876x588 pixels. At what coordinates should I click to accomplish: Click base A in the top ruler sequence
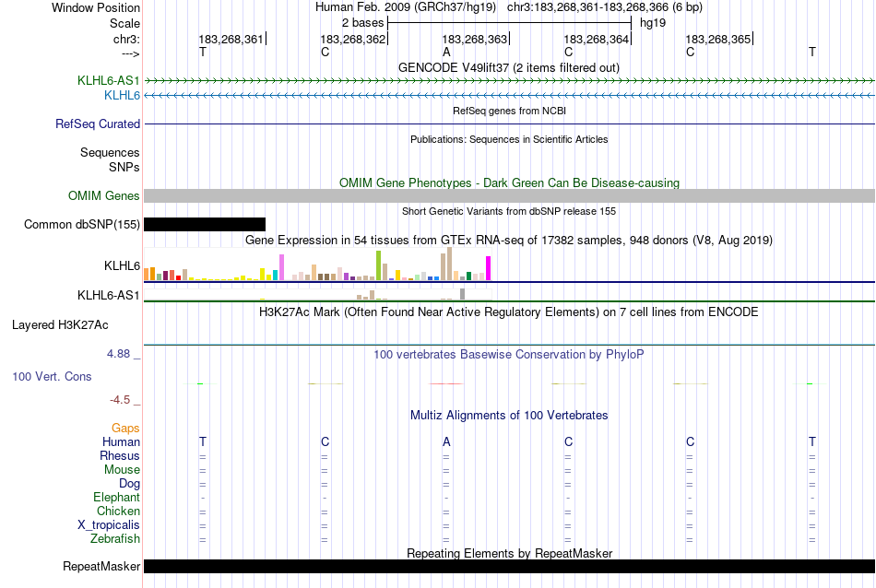click(x=446, y=52)
